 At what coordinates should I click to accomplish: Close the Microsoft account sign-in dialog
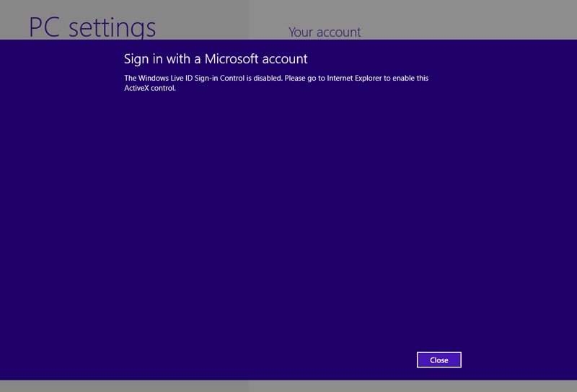439,360
